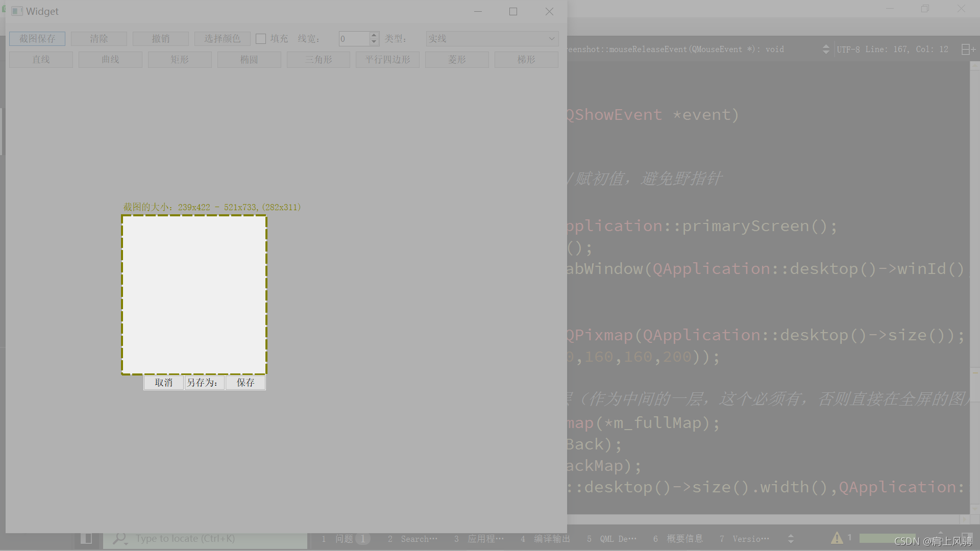Select the 平行四边形 (parallelogram) tool
The image size is (980, 551).
pos(387,59)
